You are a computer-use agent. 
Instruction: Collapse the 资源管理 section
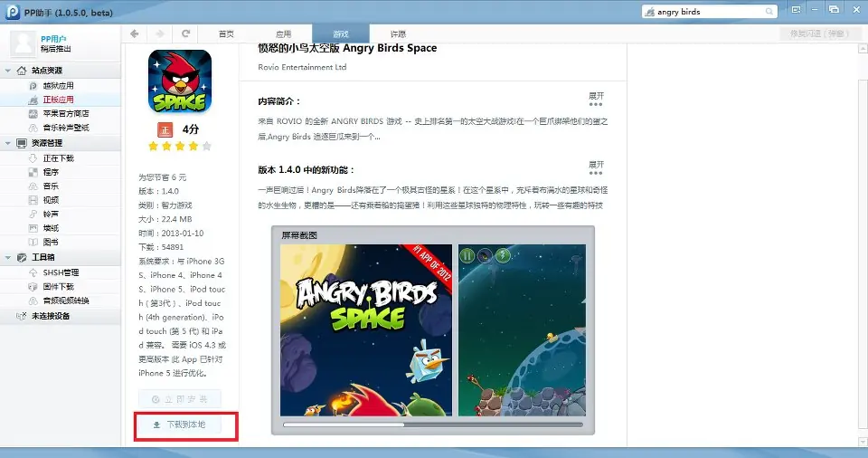8,143
